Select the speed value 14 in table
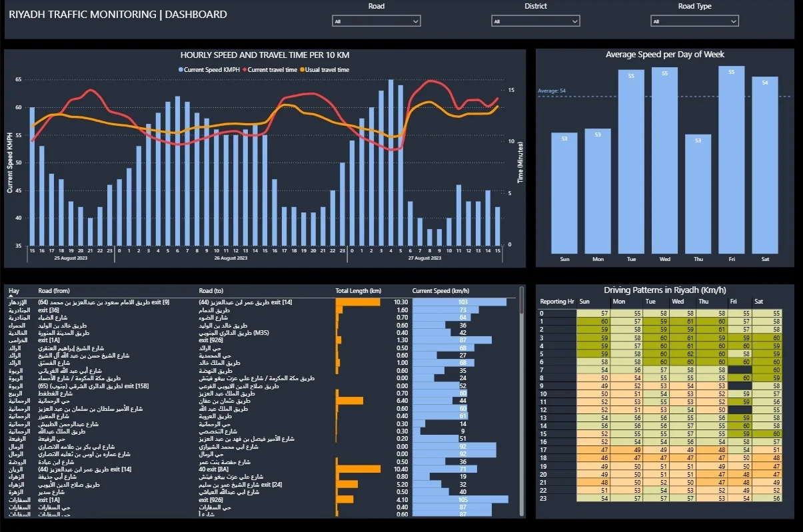 463,423
